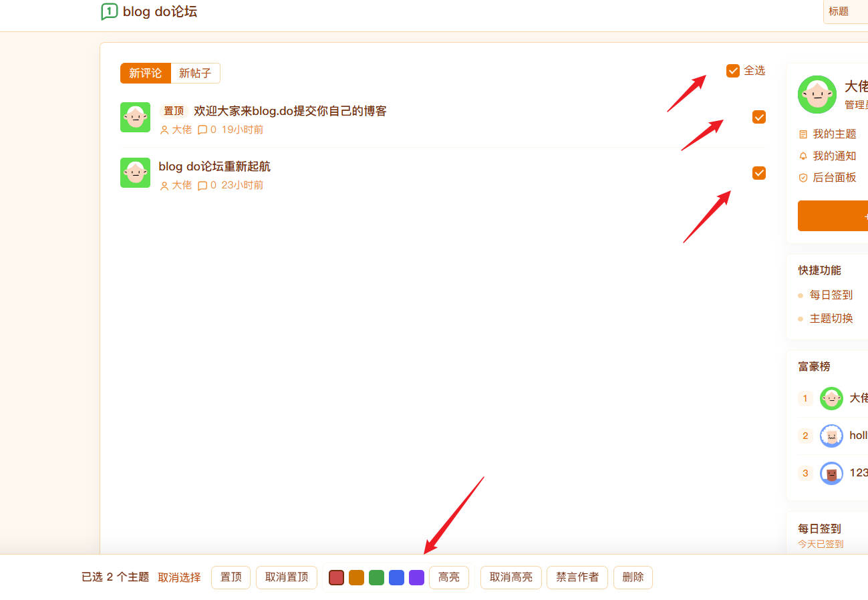Screen dimensions: 868x600
Task: Toggle the 全选 checkbox
Action: click(x=733, y=70)
